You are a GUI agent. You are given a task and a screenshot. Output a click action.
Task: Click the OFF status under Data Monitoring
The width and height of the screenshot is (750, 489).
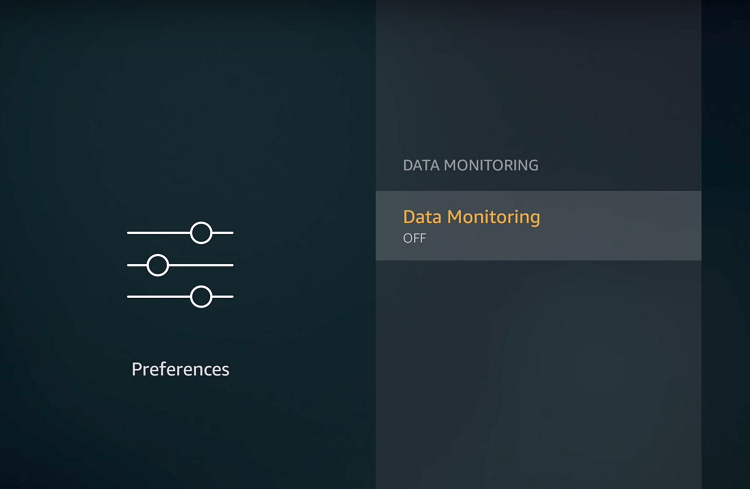coord(414,238)
